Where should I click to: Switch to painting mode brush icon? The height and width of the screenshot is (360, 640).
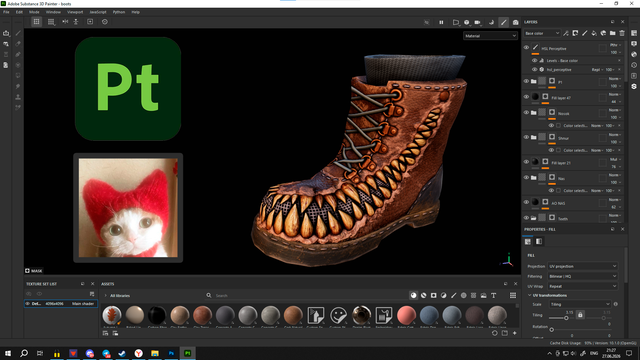click(504, 22)
